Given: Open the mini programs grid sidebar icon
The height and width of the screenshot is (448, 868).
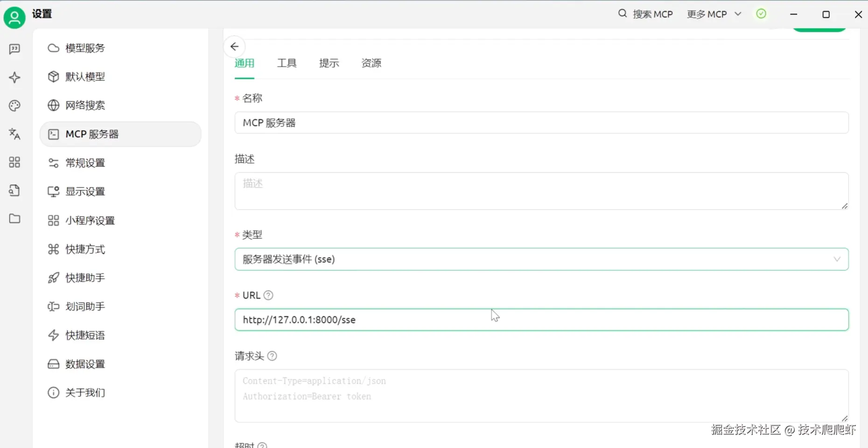Looking at the screenshot, I should tap(14, 162).
